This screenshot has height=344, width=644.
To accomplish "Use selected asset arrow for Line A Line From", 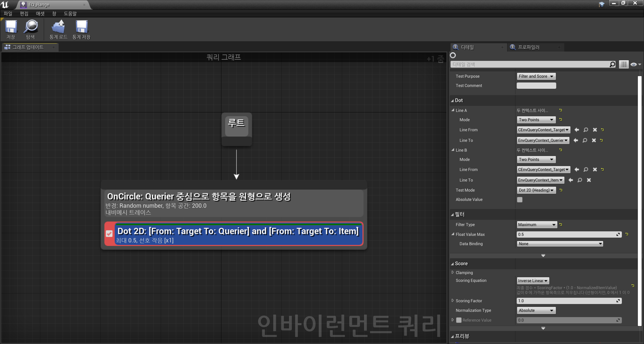I will coord(577,130).
